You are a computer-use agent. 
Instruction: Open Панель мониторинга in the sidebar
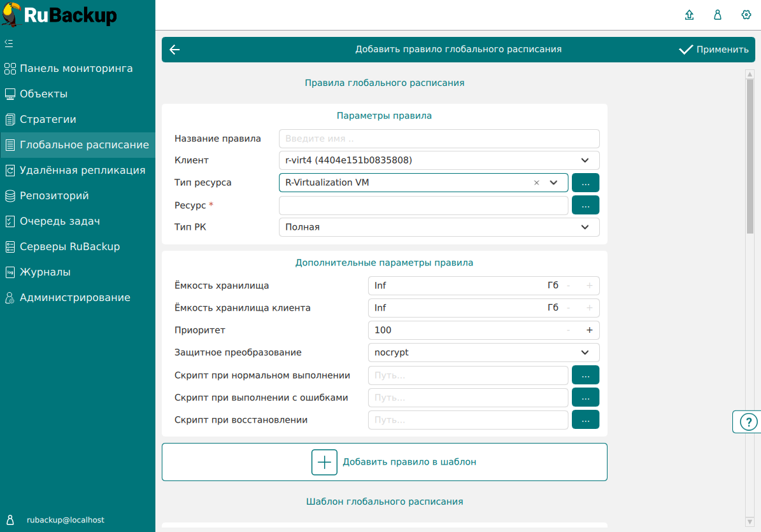[x=76, y=69]
